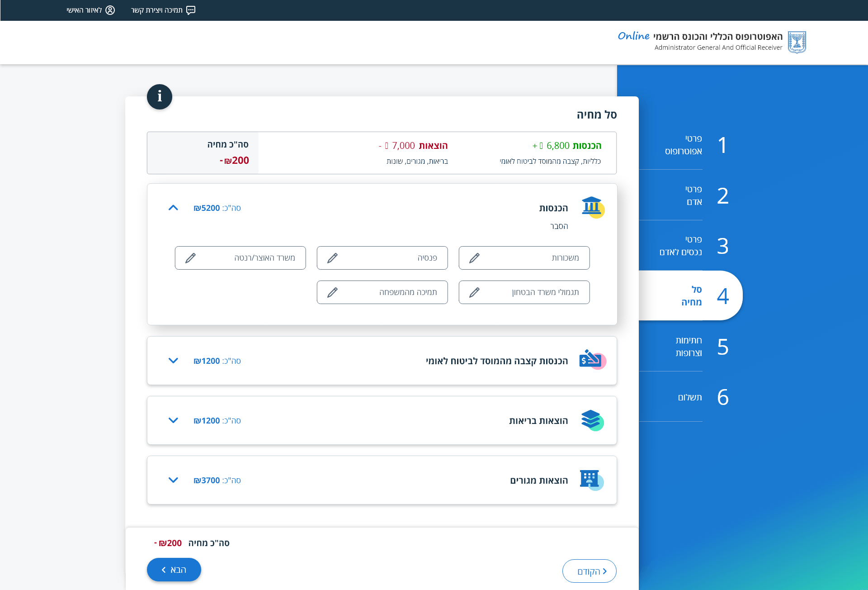Click pencil icon on תמיכה מהמשפחה field
This screenshot has height=590, width=868.
(332, 292)
